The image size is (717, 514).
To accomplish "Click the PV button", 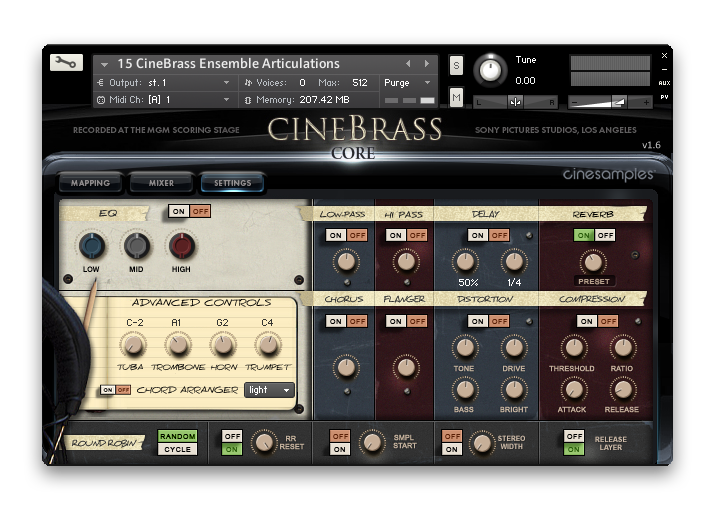I will click(664, 97).
